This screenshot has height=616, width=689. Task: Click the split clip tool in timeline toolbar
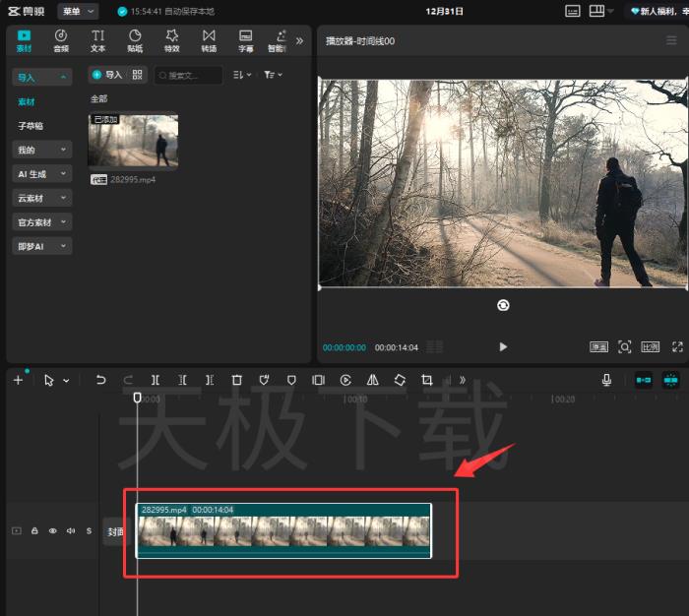point(156,380)
